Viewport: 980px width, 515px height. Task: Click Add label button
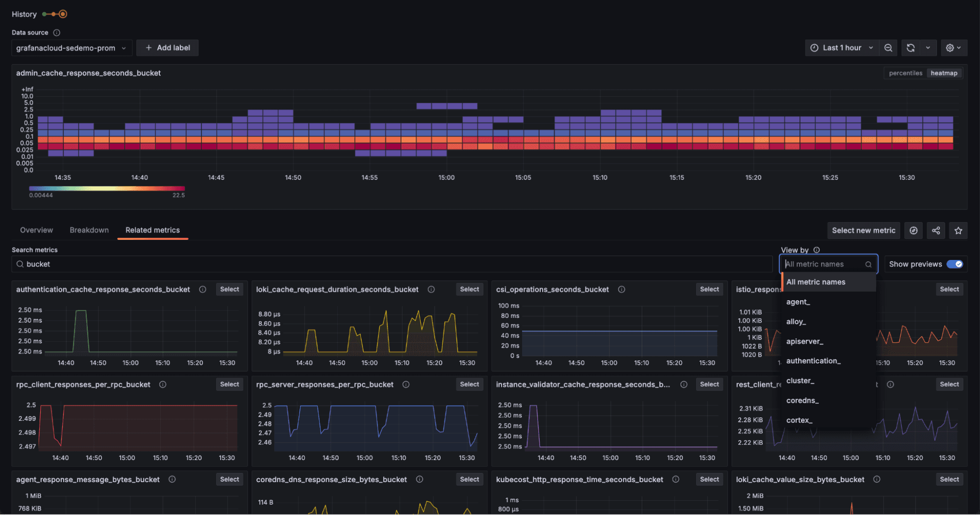[167, 48]
